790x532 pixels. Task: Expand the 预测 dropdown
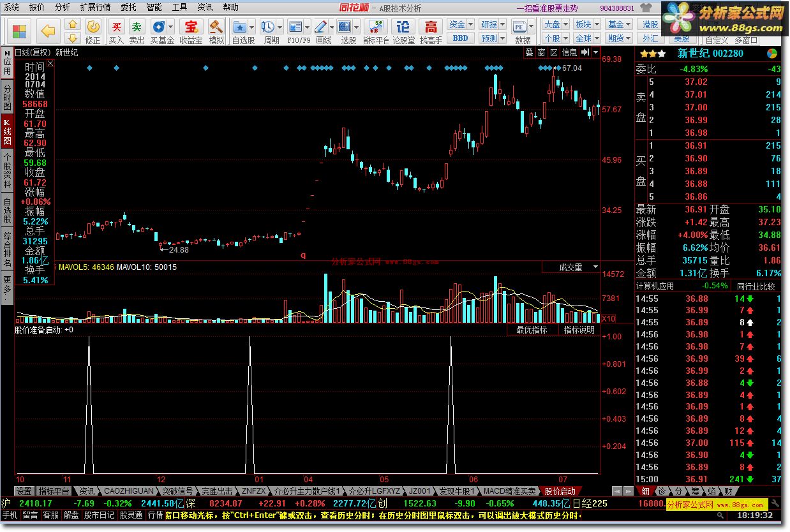503,38
